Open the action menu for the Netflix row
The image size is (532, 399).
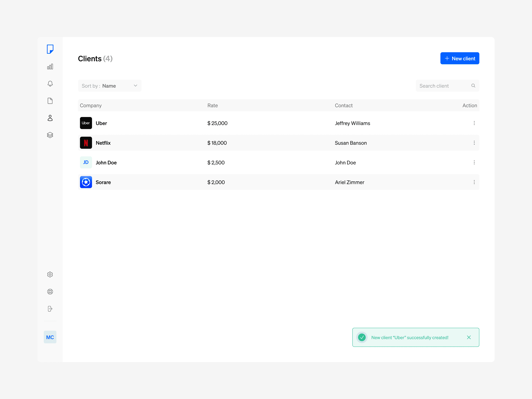[x=474, y=143]
